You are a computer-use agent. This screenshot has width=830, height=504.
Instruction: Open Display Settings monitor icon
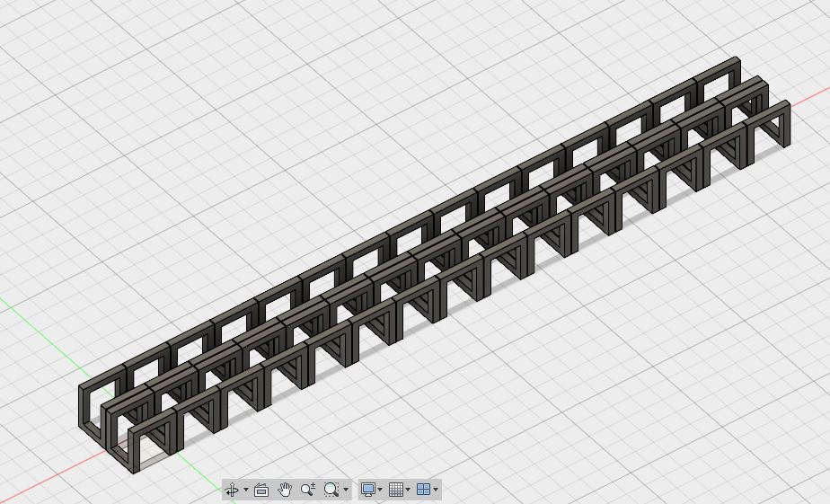pyautogui.click(x=367, y=490)
